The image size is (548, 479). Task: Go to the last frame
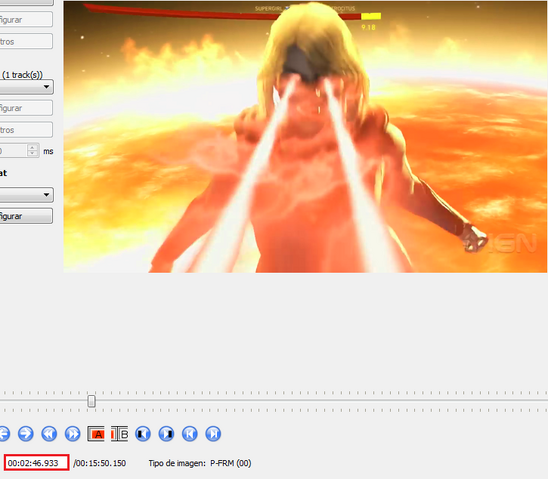[213, 434]
